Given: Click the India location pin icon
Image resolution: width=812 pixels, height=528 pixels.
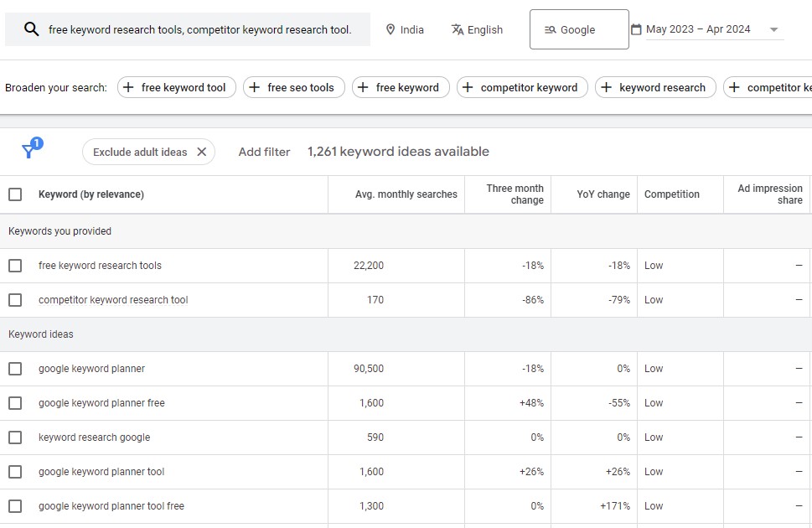Looking at the screenshot, I should [390, 29].
